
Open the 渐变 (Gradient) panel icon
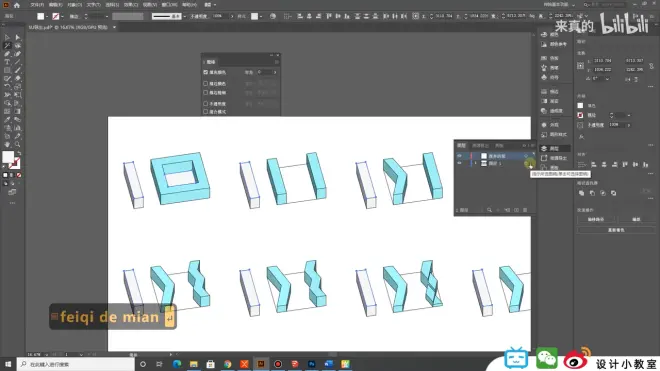[544, 101]
